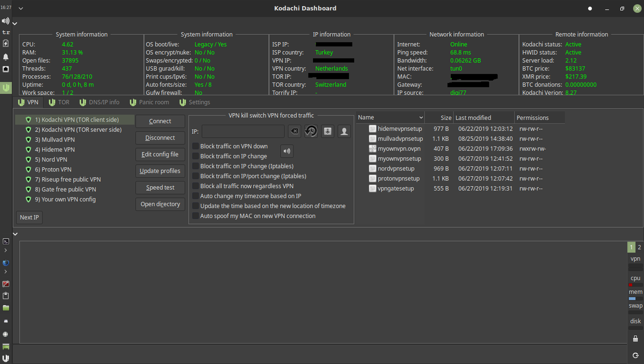Click the lock screen padlock icon
Image resolution: width=644 pixels, height=364 pixels.
[x=635, y=339]
